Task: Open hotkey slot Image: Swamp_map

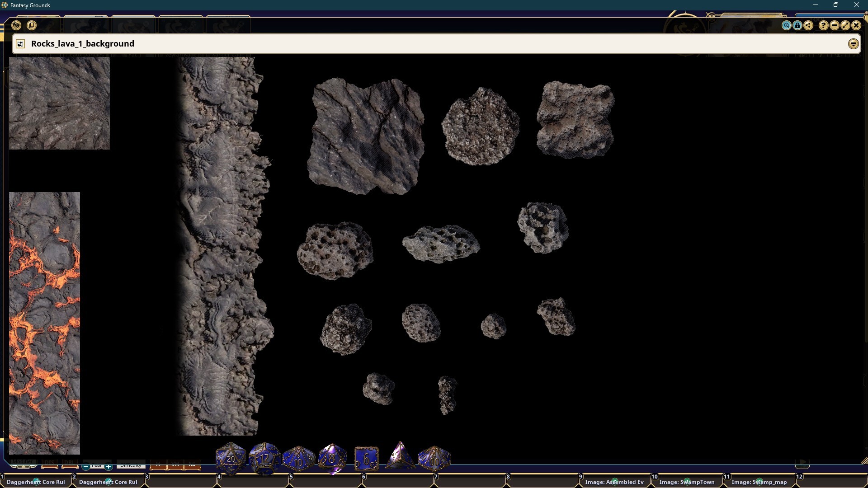Action: click(x=759, y=482)
